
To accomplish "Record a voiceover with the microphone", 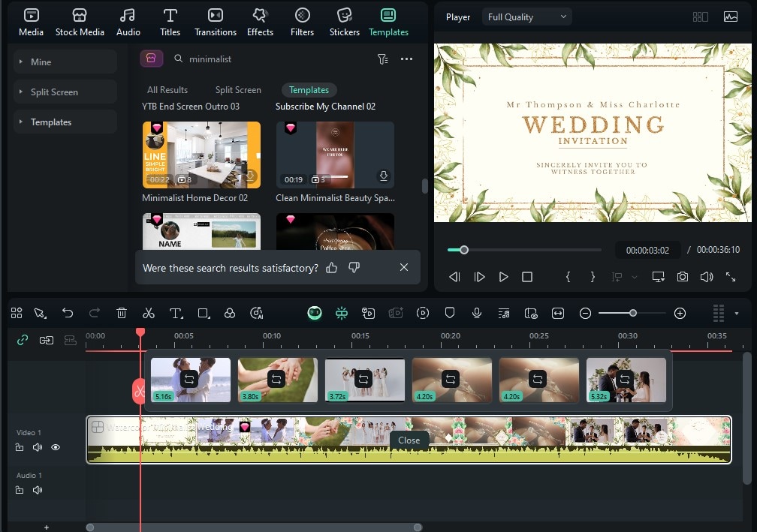I will click(x=476, y=313).
